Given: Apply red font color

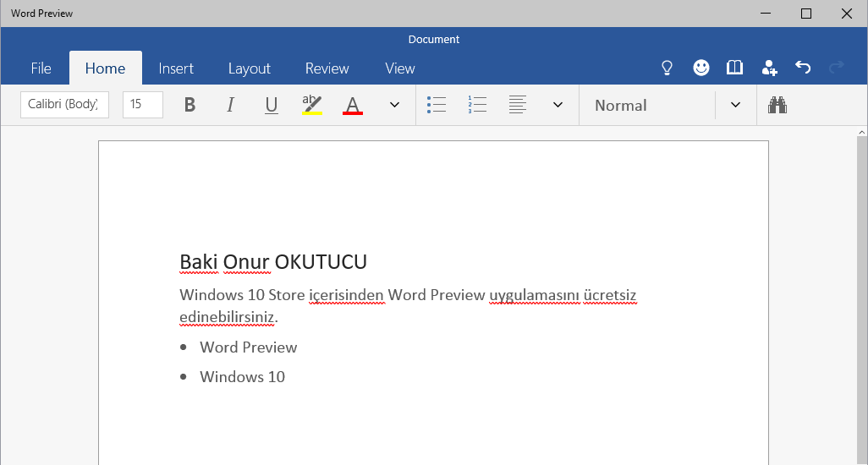Looking at the screenshot, I should (x=353, y=105).
